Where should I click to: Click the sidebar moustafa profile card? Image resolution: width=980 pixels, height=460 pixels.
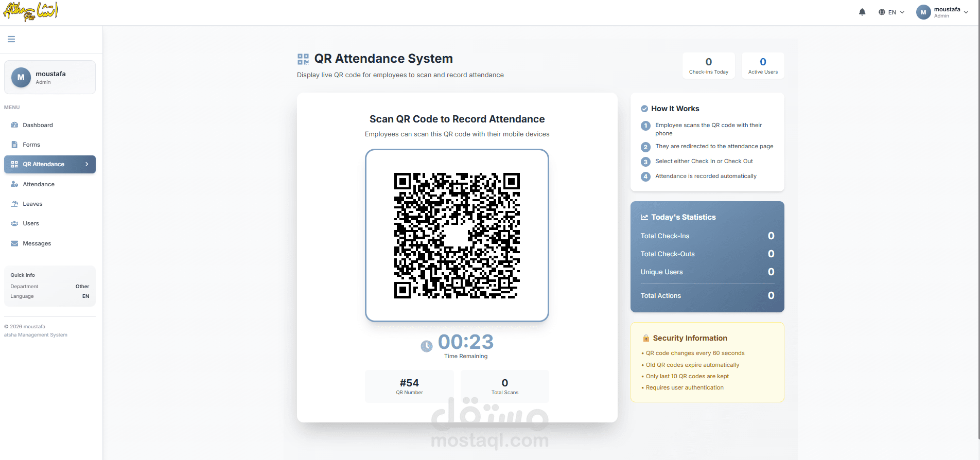(50, 77)
